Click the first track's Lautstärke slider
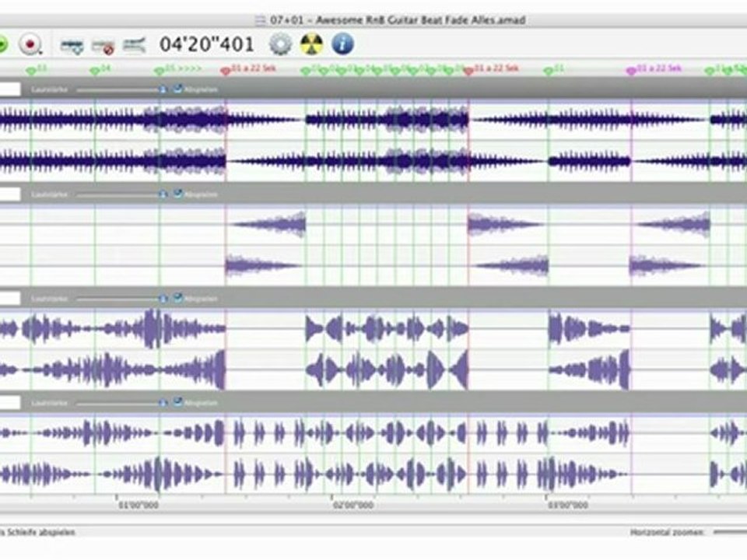747x560 pixels. [x=122, y=89]
